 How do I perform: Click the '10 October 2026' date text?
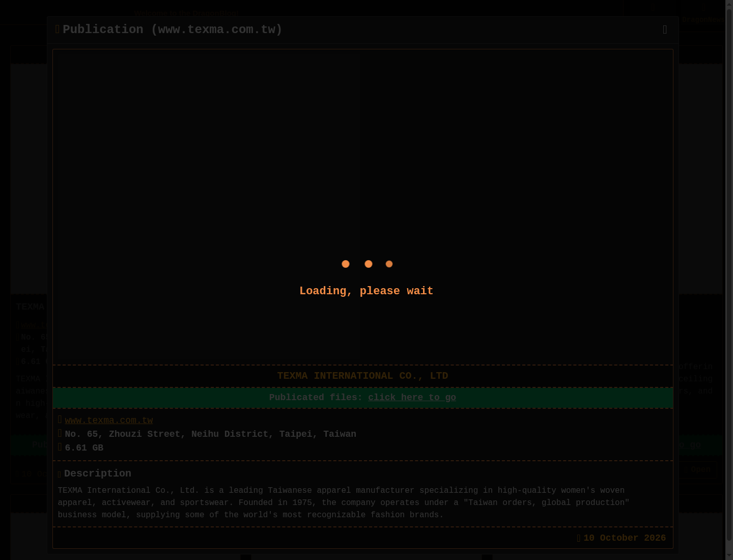coord(625,538)
